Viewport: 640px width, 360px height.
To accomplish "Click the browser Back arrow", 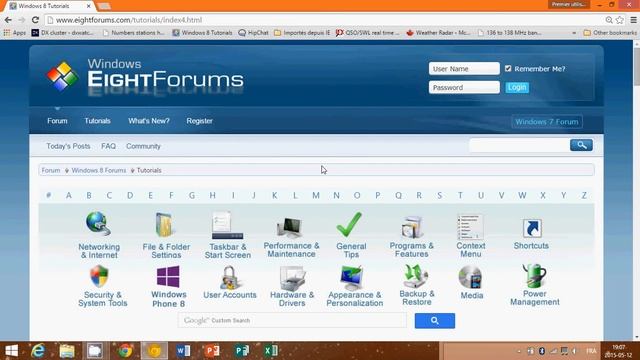I will (8, 20).
